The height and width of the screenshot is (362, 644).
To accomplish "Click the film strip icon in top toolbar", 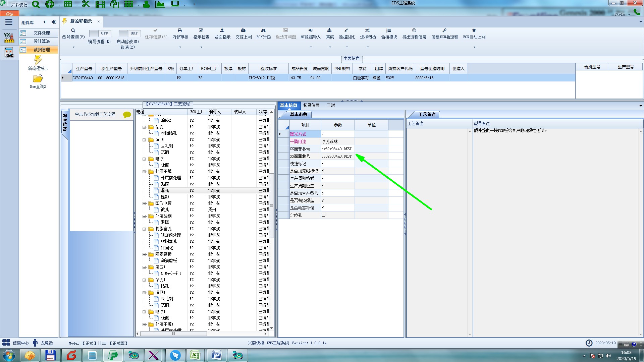I will 100,4.
